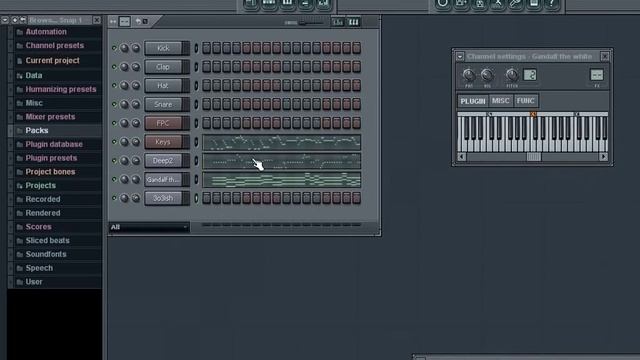Click the 3o3ish channel pan knob
The width and height of the screenshot is (640, 360).
[124, 198]
